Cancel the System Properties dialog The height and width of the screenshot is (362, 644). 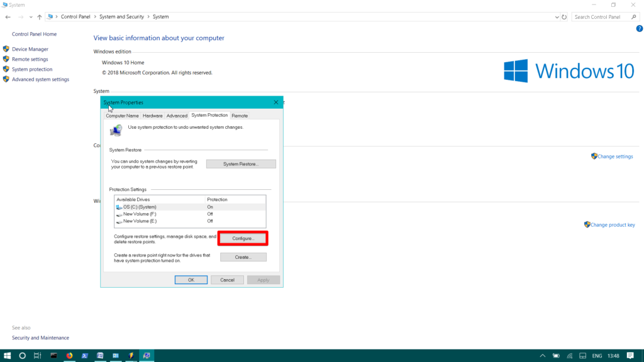pos(227,280)
